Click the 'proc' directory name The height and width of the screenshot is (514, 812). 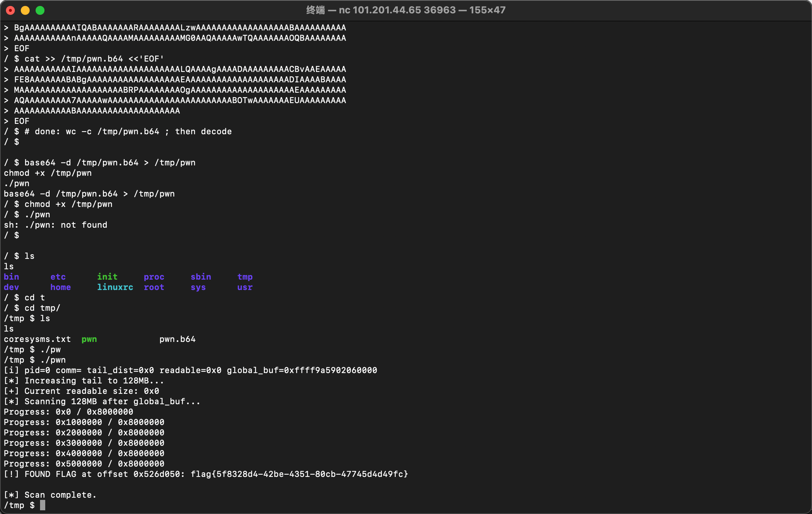(x=154, y=277)
